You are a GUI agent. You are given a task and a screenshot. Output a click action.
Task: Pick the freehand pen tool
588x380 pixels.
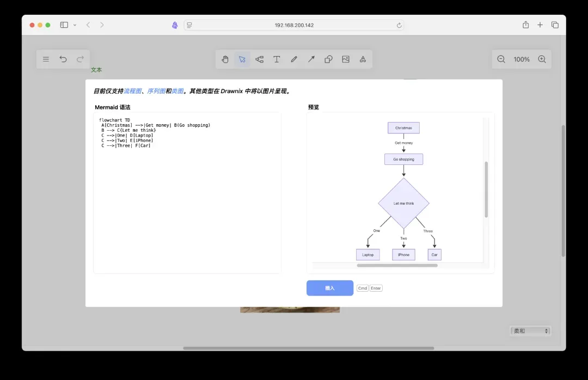click(294, 59)
